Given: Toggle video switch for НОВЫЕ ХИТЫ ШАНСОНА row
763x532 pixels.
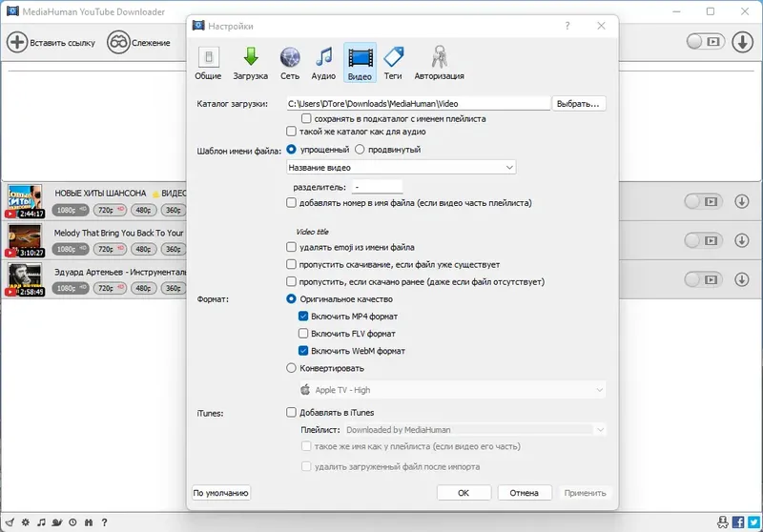Looking at the screenshot, I should click(x=703, y=201).
